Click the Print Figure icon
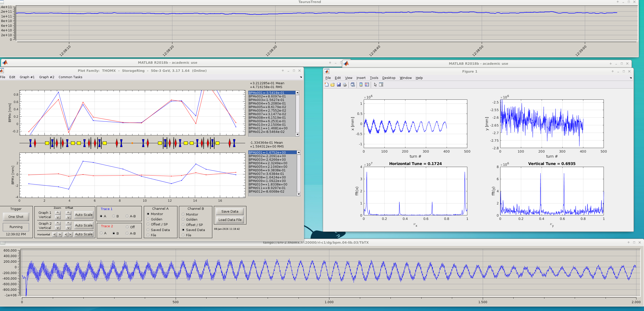The image size is (644, 311). [345, 85]
